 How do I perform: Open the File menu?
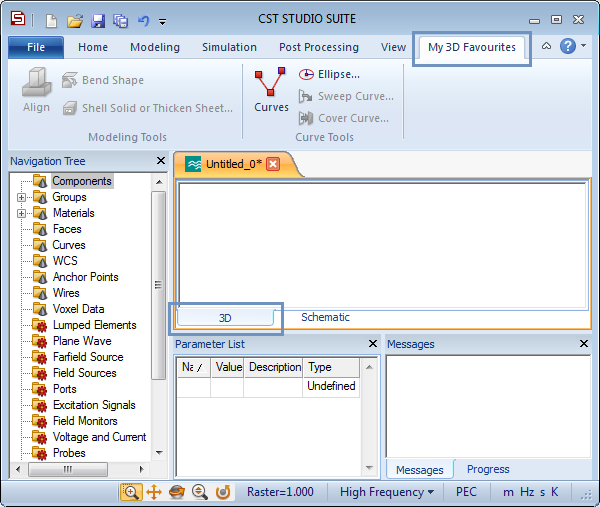pos(36,47)
